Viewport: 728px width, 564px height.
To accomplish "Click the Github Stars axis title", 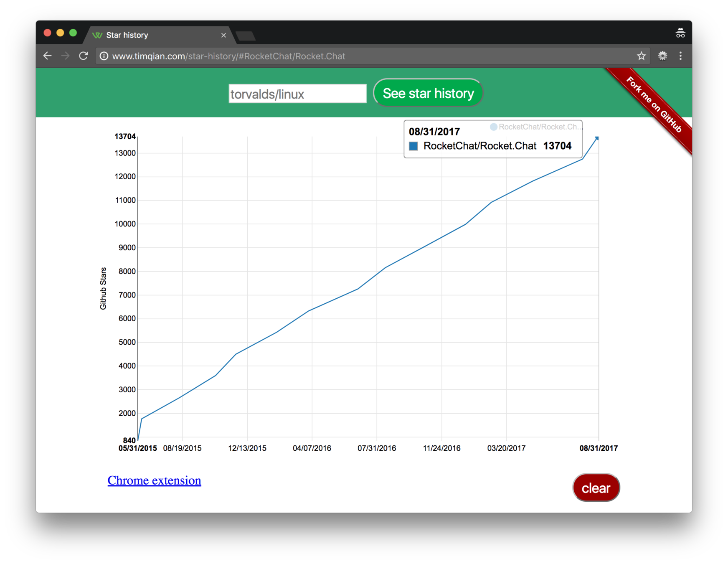I will [103, 288].
